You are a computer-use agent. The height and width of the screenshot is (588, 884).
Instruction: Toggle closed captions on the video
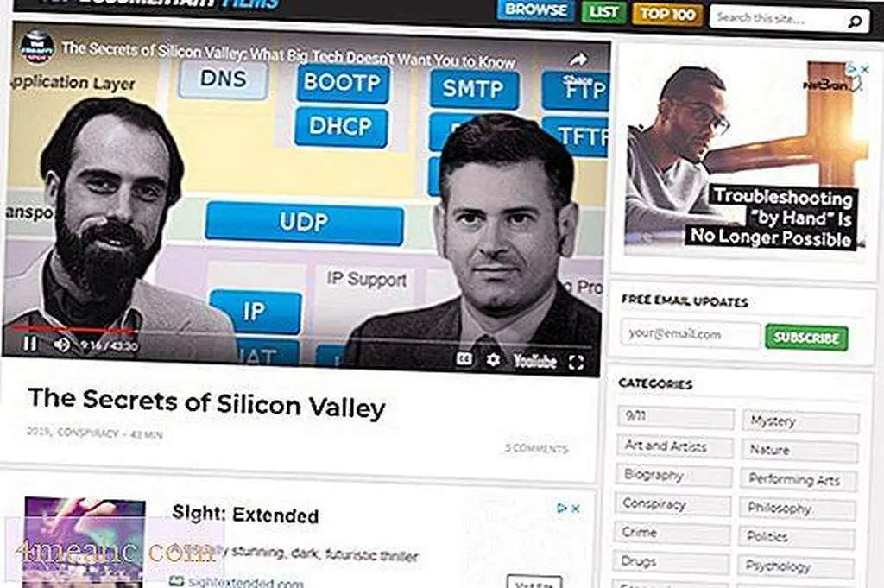(x=464, y=358)
